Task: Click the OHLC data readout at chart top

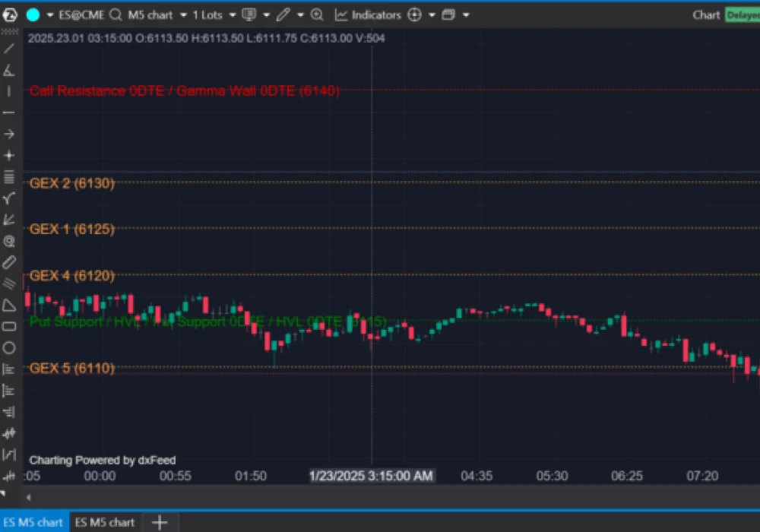Action: click(x=207, y=38)
